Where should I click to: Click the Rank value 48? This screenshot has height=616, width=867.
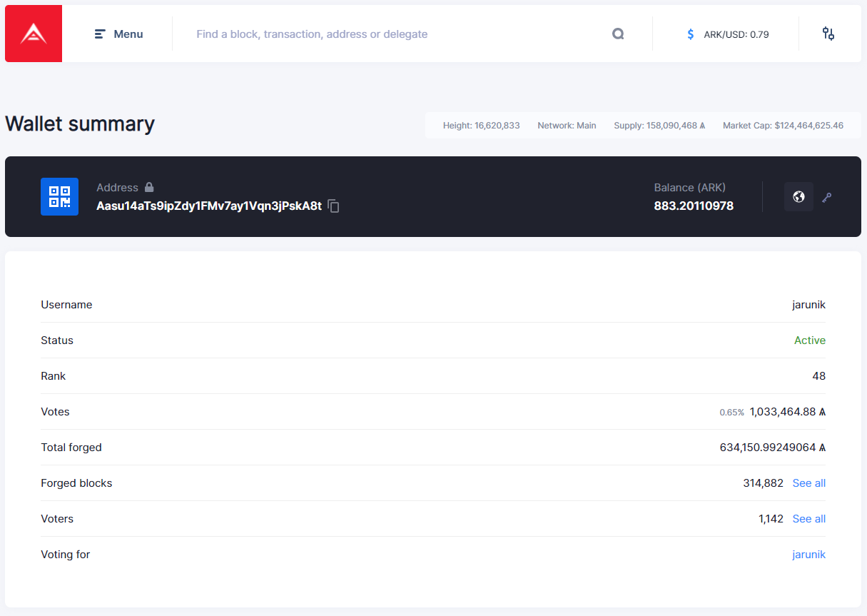click(x=818, y=376)
